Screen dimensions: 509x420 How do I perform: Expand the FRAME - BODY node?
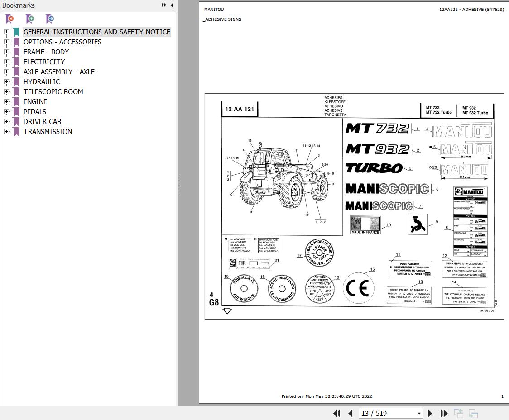6,52
